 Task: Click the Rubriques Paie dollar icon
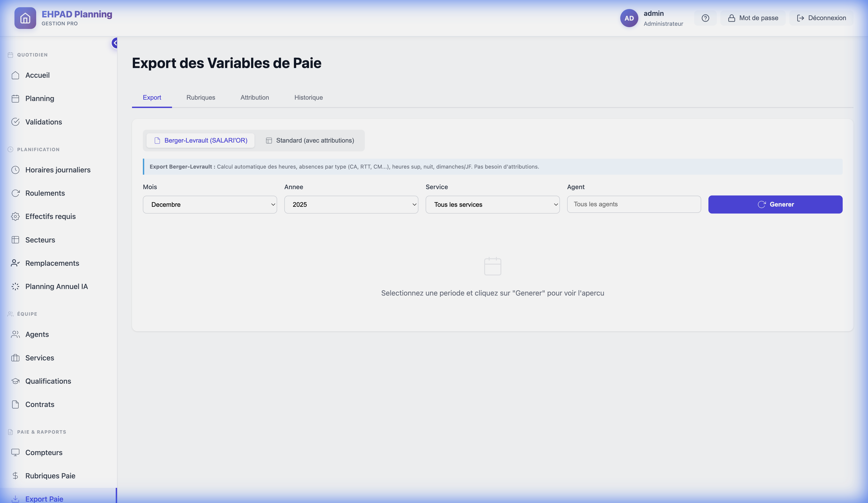pyautogui.click(x=16, y=476)
